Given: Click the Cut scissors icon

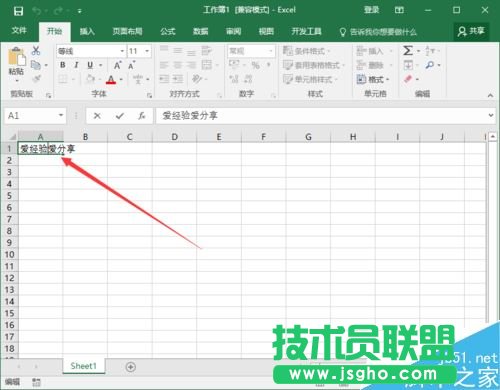Looking at the screenshot, I should (36, 51).
